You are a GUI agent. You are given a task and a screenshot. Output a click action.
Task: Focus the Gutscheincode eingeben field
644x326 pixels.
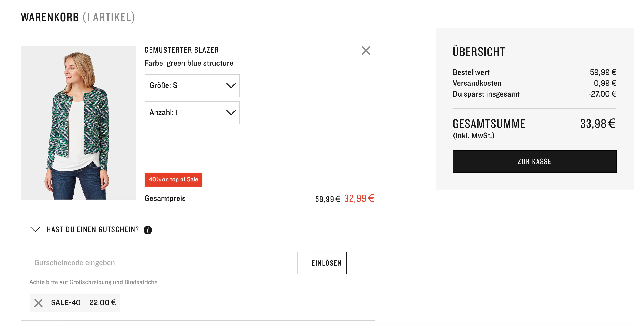pos(164,263)
